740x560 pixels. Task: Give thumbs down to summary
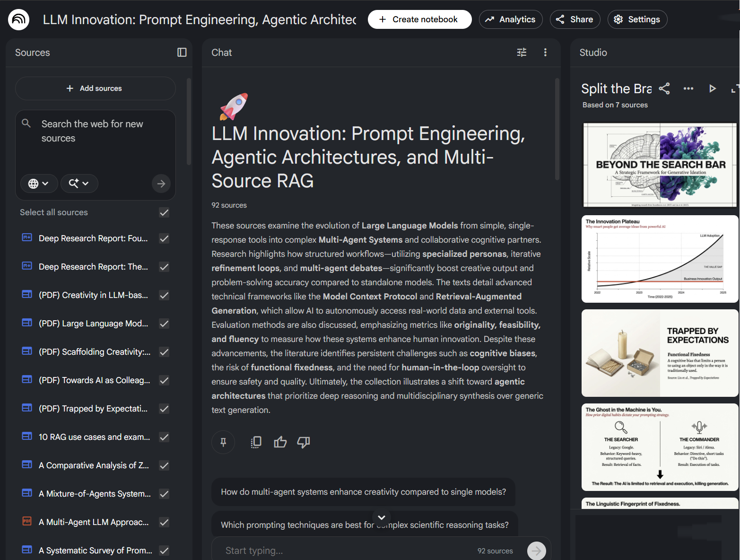click(303, 442)
